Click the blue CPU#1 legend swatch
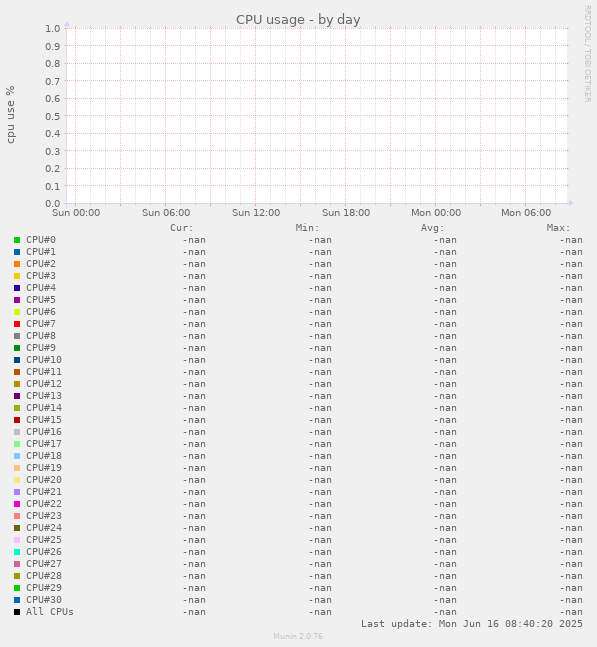597x647 pixels. click(17, 252)
